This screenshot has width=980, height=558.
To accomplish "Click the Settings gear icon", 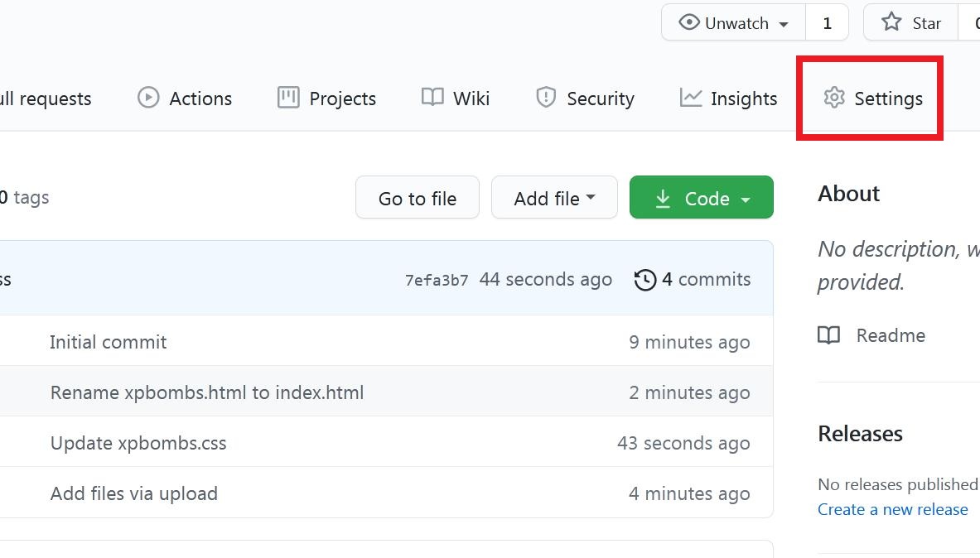I will click(x=833, y=98).
